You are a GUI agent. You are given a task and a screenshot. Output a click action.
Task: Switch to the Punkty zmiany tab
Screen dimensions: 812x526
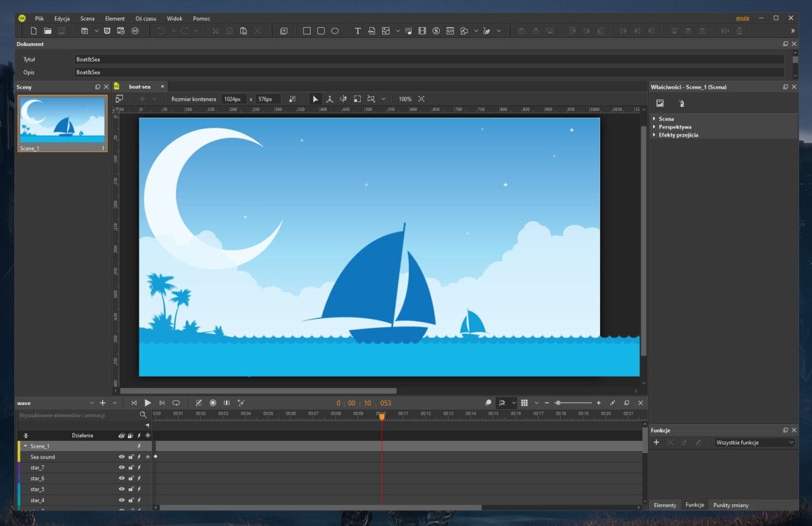731,505
